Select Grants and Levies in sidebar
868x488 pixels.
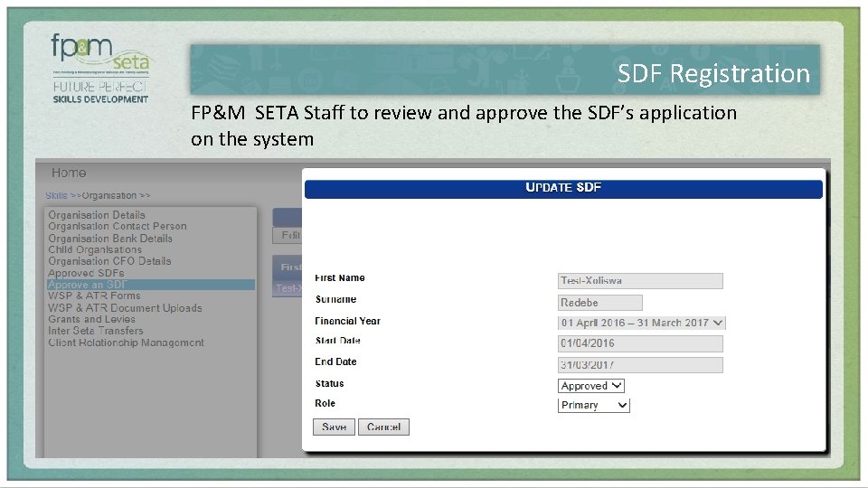click(91, 319)
